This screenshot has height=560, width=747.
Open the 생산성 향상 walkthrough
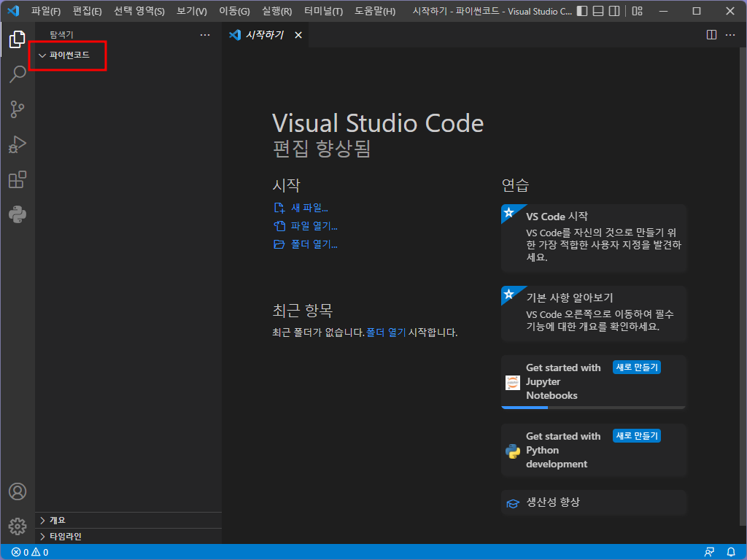click(x=594, y=502)
